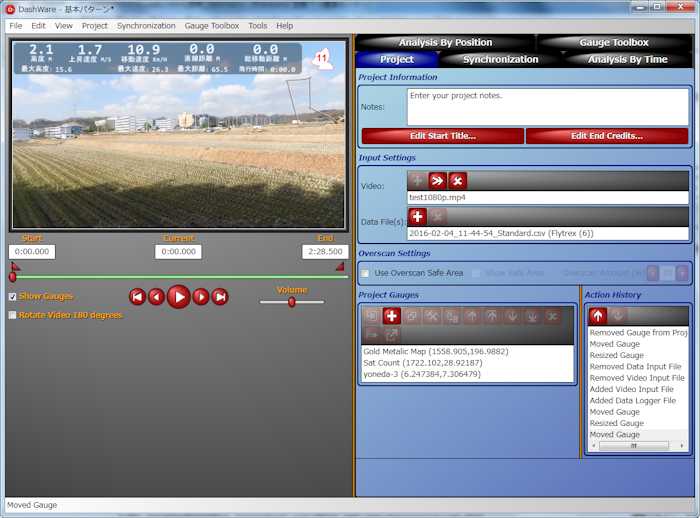Add a new data file with the plus icon
This screenshot has width=700, height=518.
pyautogui.click(x=418, y=217)
